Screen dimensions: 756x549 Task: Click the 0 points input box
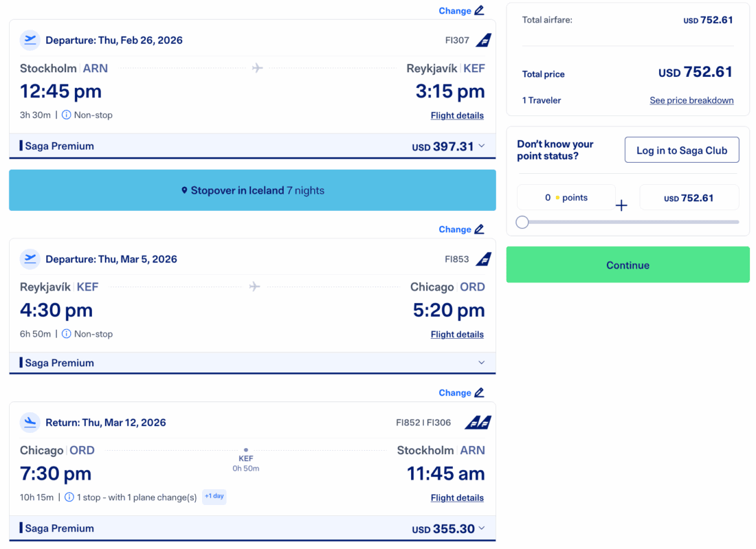tap(566, 198)
